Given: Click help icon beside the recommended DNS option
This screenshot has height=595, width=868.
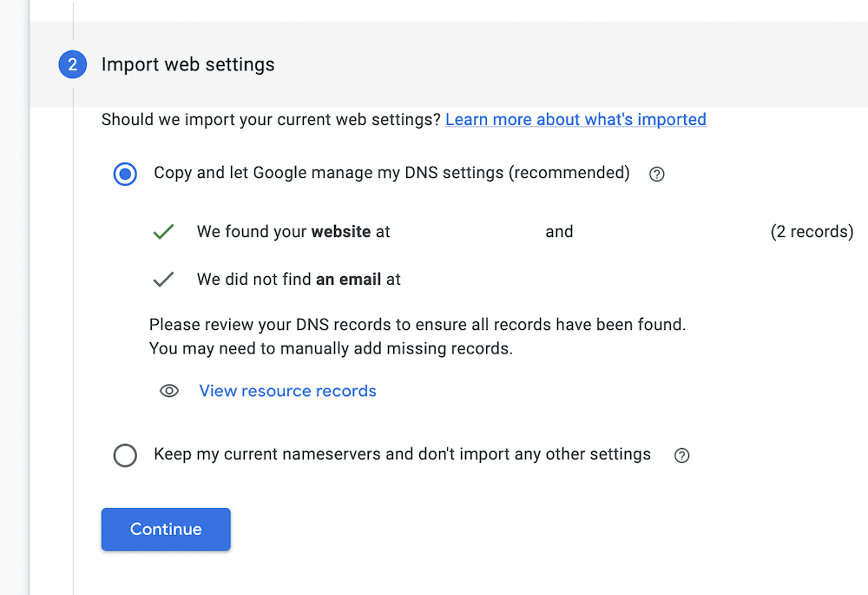Looking at the screenshot, I should (656, 174).
